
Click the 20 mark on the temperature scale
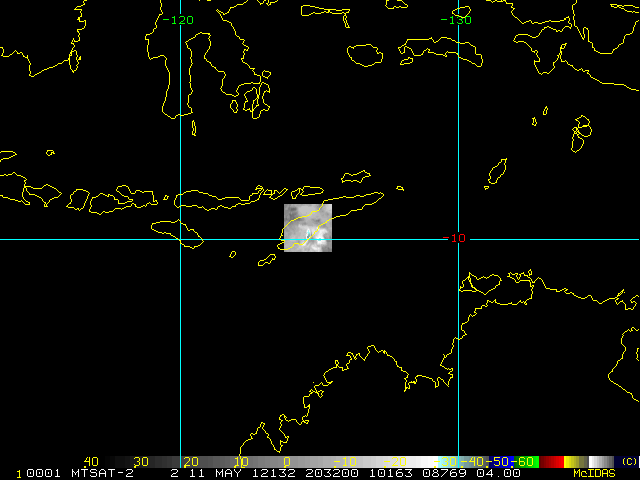pyautogui.click(x=188, y=461)
